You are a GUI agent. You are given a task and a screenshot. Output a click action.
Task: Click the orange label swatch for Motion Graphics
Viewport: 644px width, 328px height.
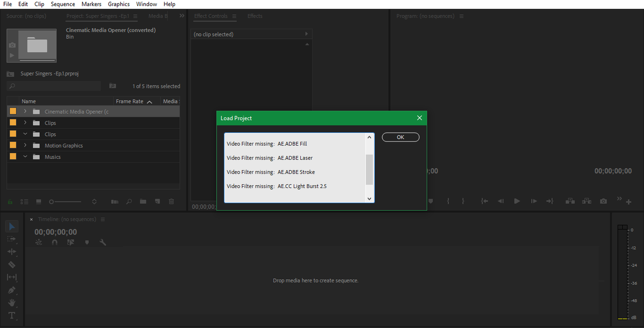pos(13,145)
